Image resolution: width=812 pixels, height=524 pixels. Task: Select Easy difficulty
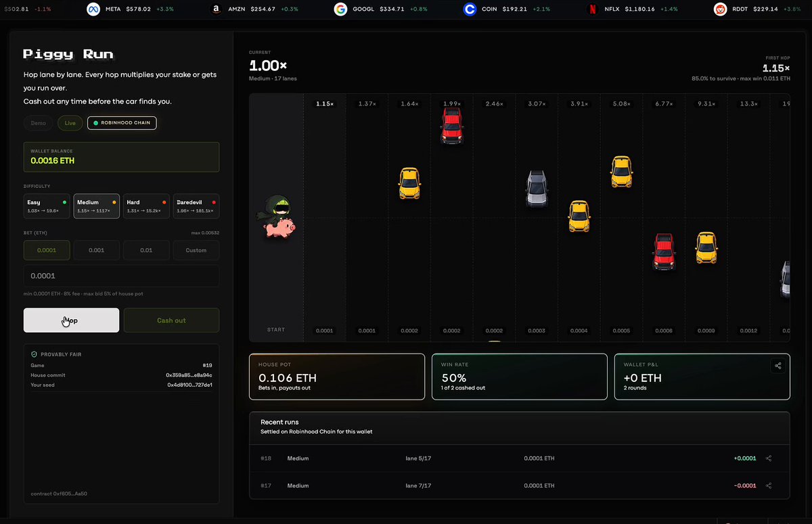[47, 206]
